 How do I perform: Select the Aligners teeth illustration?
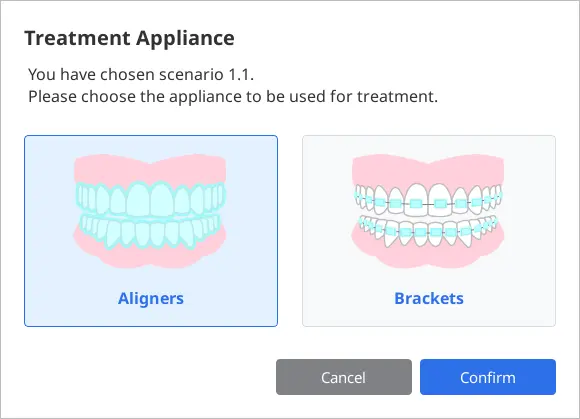click(149, 211)
